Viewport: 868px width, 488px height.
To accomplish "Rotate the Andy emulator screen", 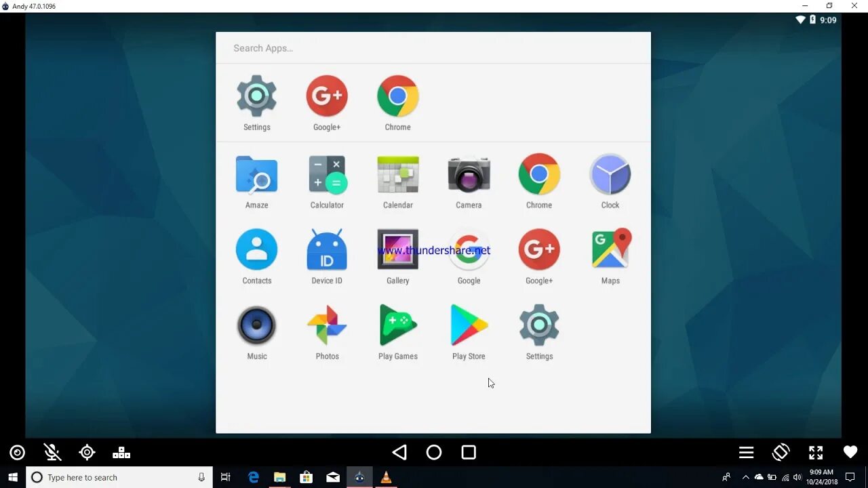I will point(781,452).
